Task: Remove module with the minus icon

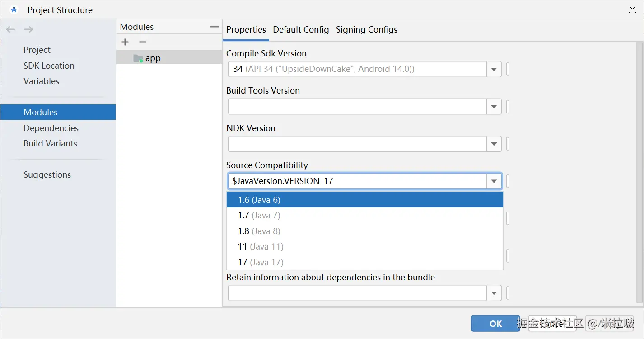Action: tap(143, 42)
